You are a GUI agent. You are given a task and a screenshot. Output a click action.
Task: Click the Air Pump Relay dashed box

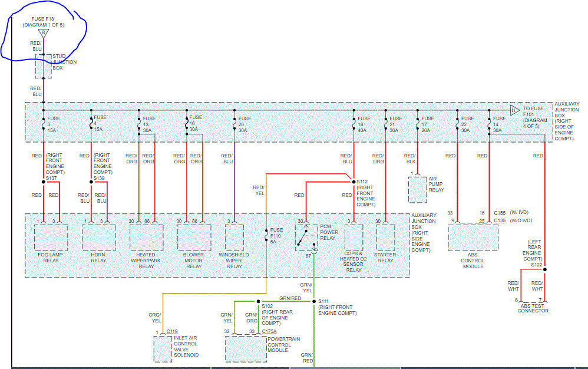click(417, 190)
